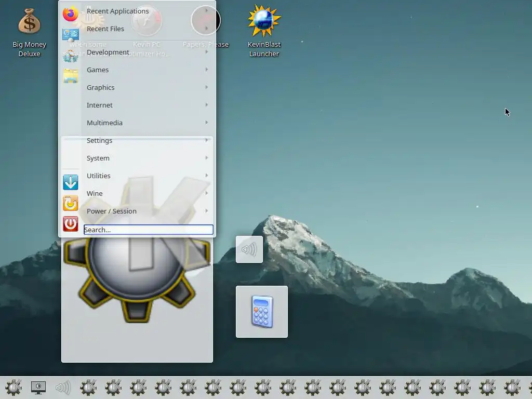Open the Power / Session menu entry
Screen dimensions: 532x399
click(x=148, y=211)
